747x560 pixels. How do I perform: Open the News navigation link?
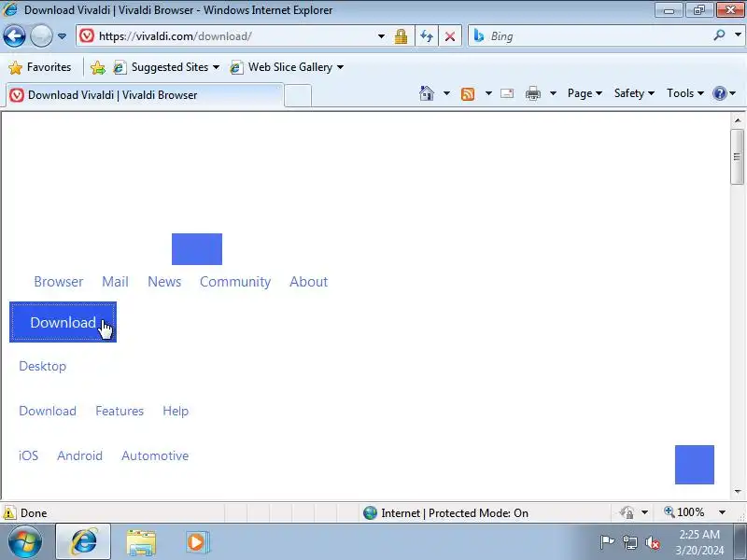click(x=164, y=282)
